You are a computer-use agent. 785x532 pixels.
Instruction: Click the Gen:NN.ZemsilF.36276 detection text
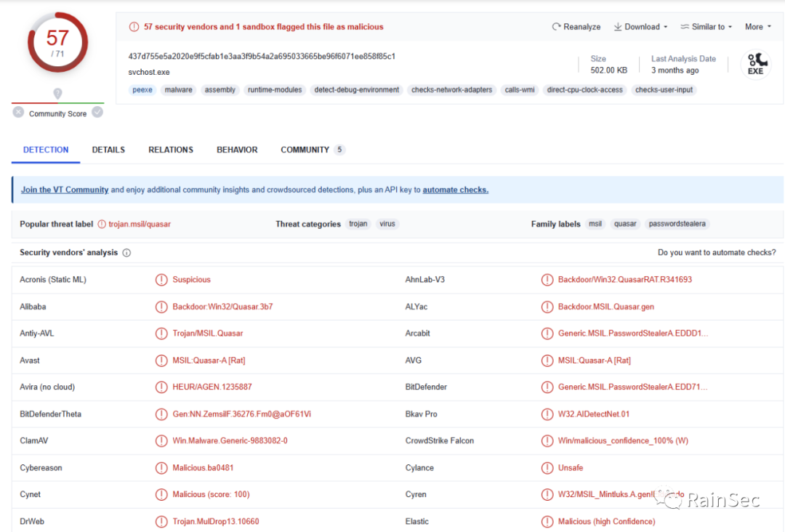coord(242,414)
